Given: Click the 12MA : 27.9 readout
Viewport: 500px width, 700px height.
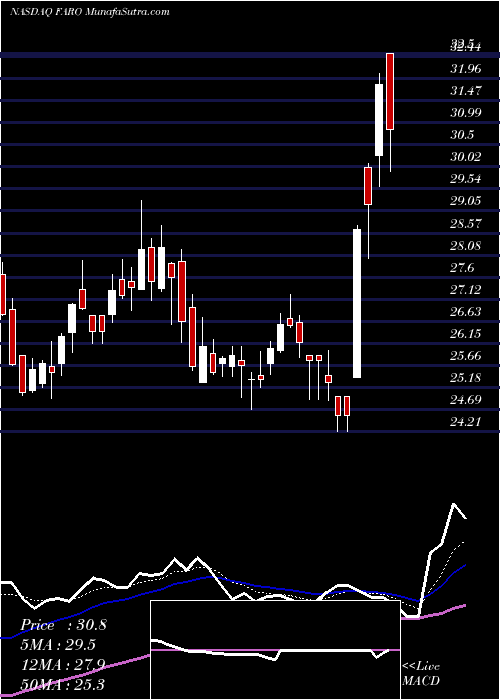Looking at the screenshot, I should (x=62, y=665).
